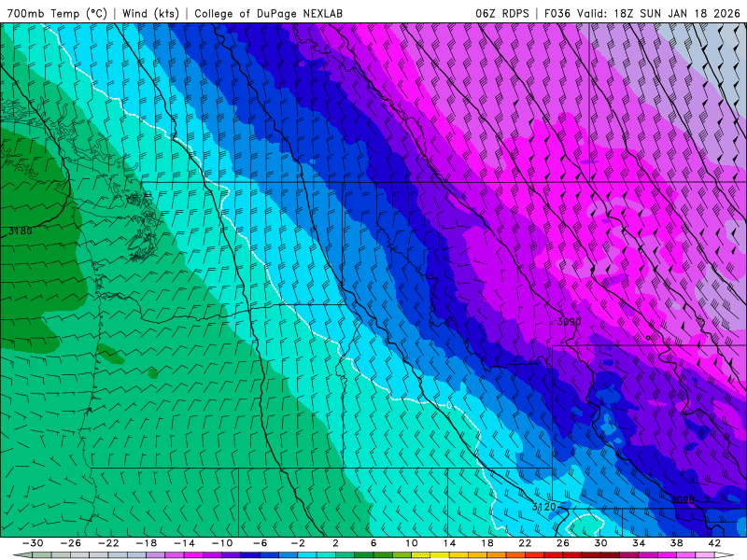Click the '-22' colorbar scale value
Screen dimensions: 747x560
(x=108, y=543)
